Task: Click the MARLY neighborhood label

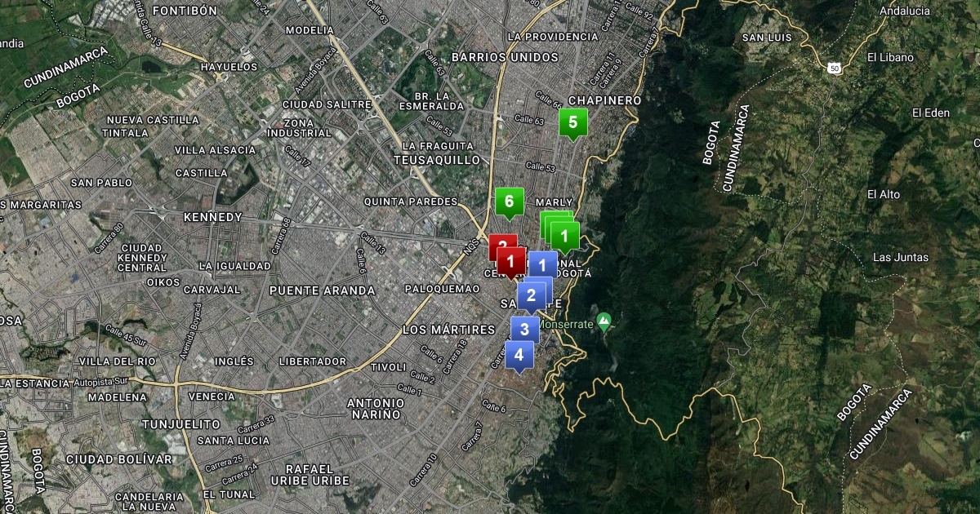Action: [x=555, y=202]
